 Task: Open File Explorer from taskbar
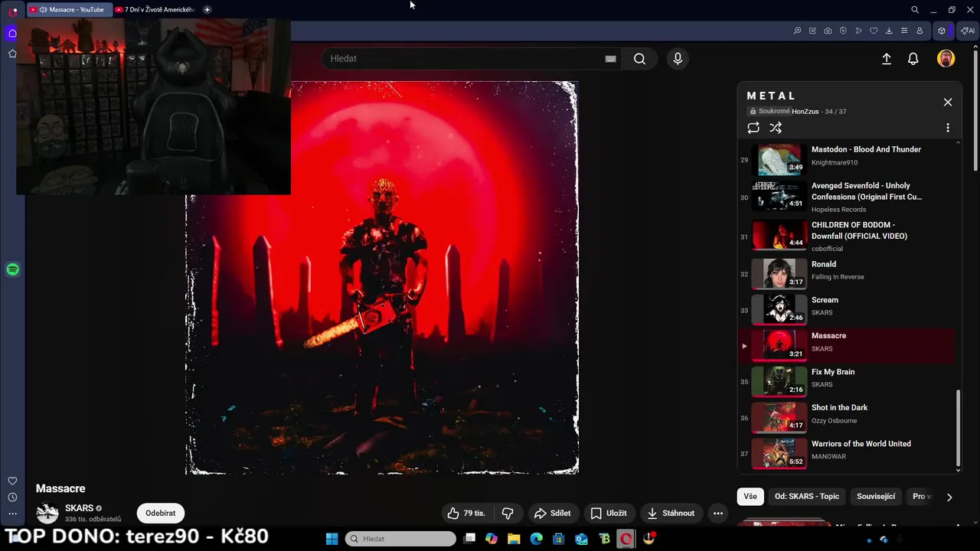[514, 539]
